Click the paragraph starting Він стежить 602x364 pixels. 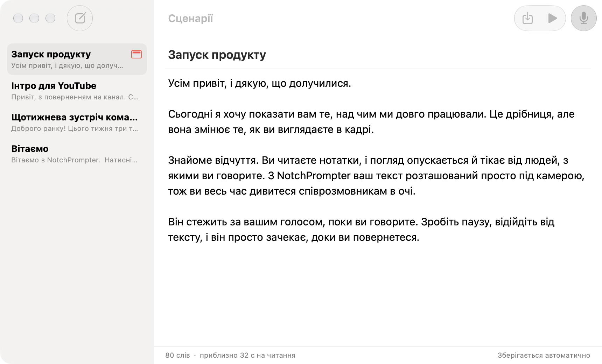[x=361, y=230]
